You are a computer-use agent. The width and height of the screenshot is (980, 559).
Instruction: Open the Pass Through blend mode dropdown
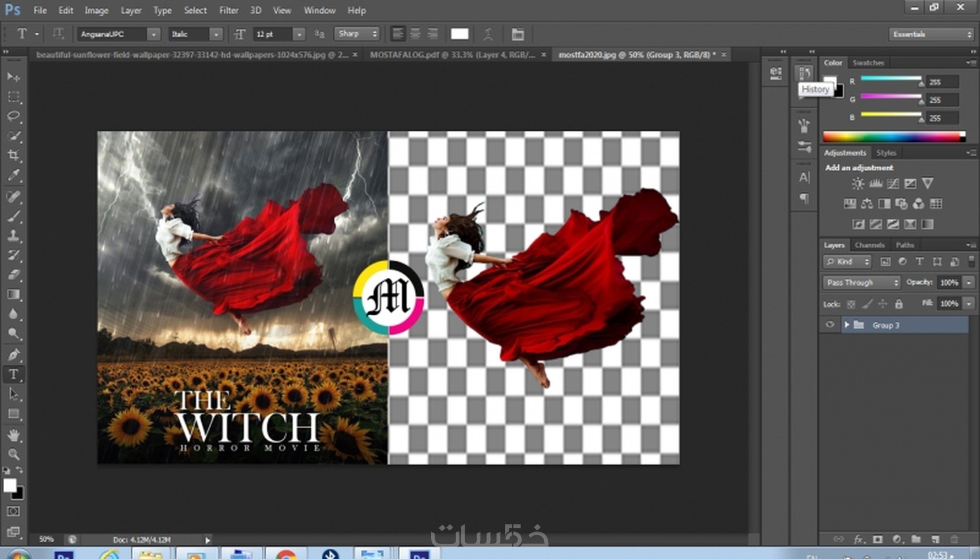click(861, 282)
